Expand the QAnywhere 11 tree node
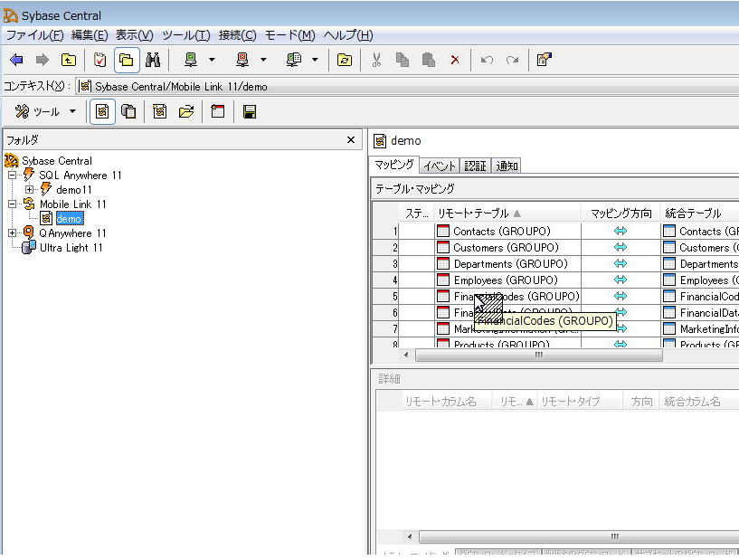The image size is (739, 560). pyautogui.click(x=12, y=233)
